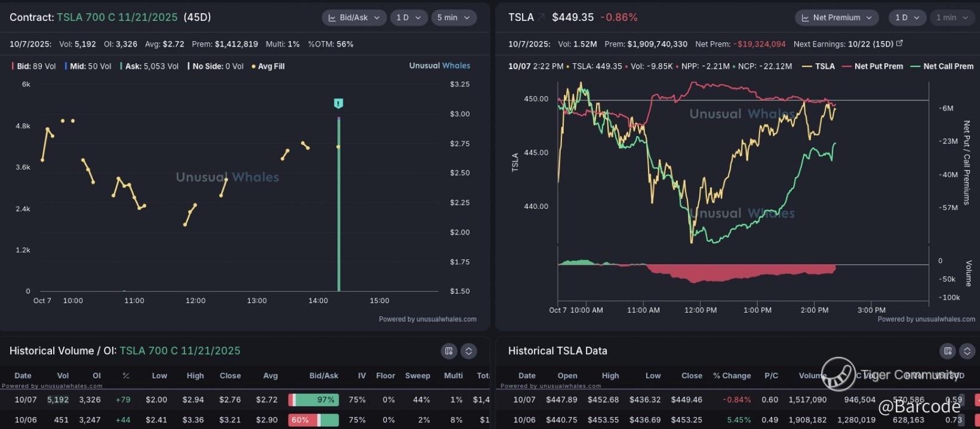
Task: Click the expand arrows icon in Historical TSLA Data
Action: 967,351
